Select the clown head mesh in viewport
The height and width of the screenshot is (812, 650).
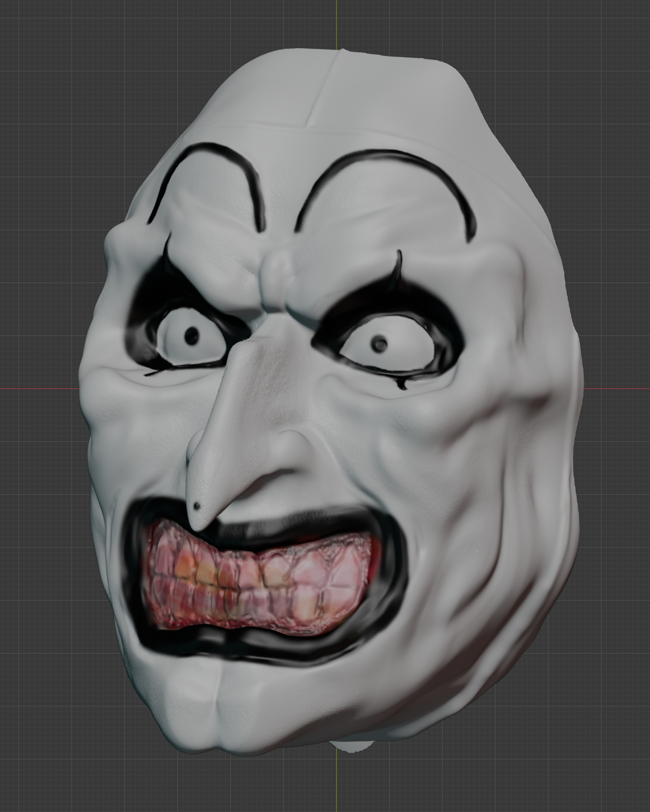(331, 403)
